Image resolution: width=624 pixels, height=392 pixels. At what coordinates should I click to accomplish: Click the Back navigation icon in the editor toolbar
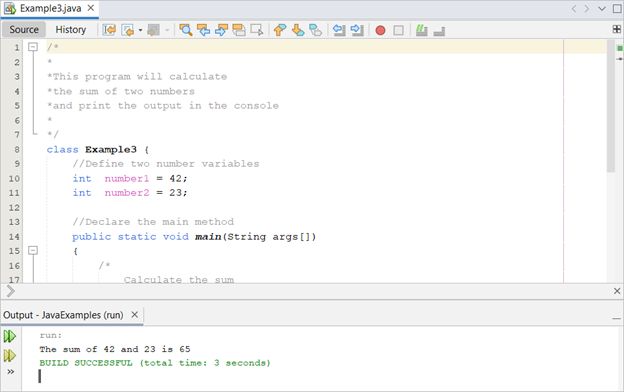(128, 30)
